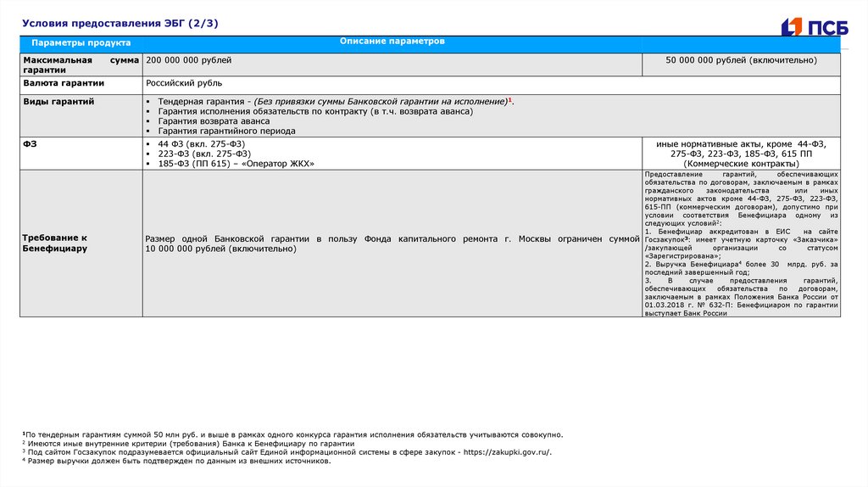Image resolution: width=868 pixels, height=487 pixels.
Task: Click footnote 1 about тендерным гарантиям
Action: (292, 435)
